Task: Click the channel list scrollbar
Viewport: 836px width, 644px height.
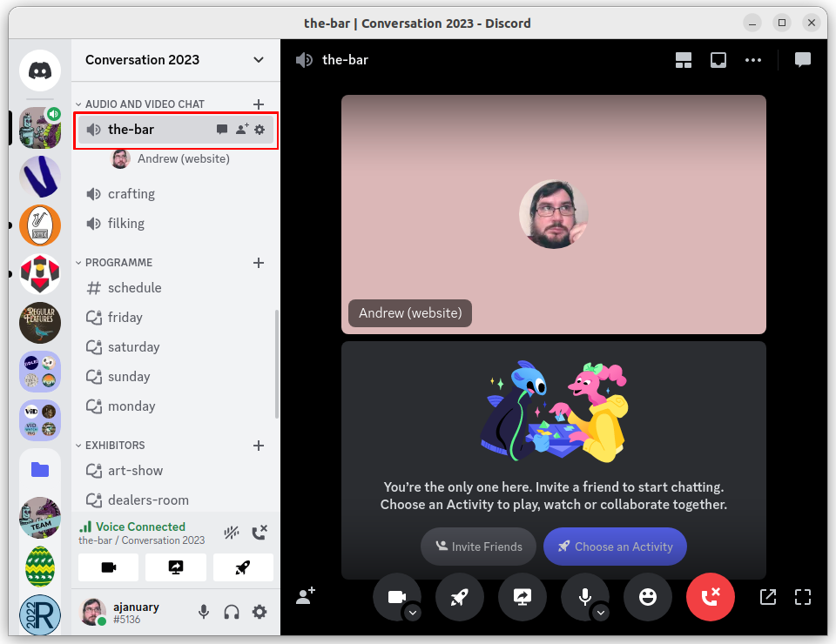Action: 277,365
